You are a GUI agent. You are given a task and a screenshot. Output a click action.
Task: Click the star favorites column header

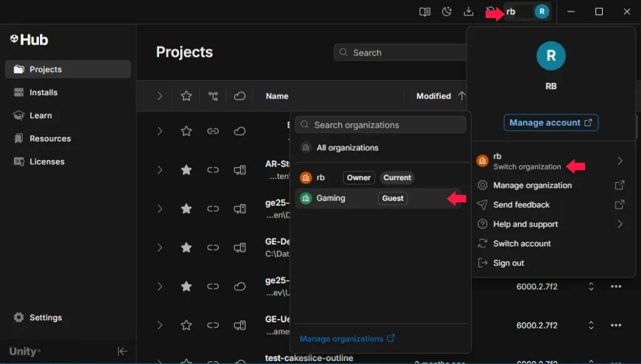pos(186,96)
